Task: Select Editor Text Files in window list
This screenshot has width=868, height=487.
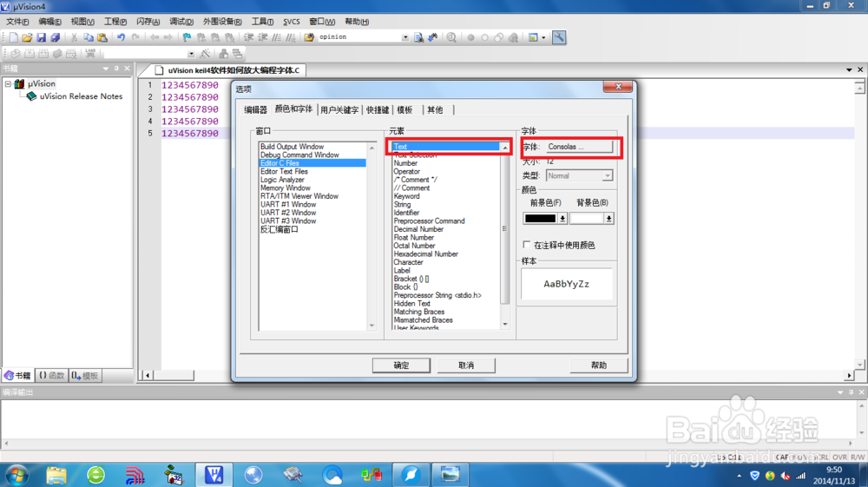Action: 284,172
